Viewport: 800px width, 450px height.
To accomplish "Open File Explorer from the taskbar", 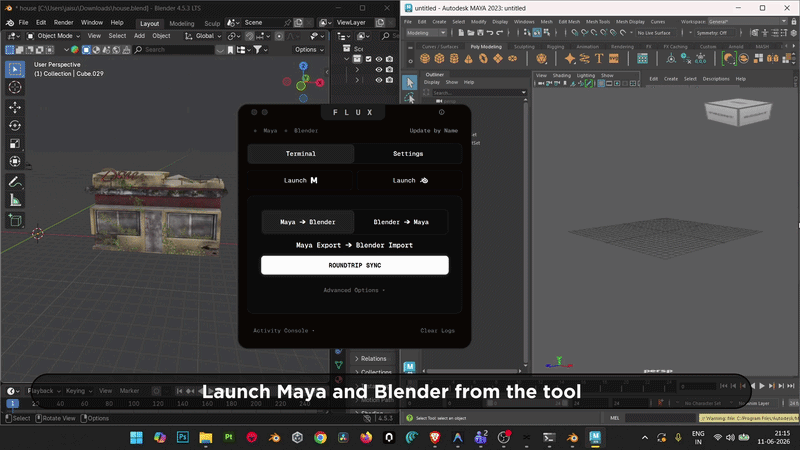I will tap(206, 437).
